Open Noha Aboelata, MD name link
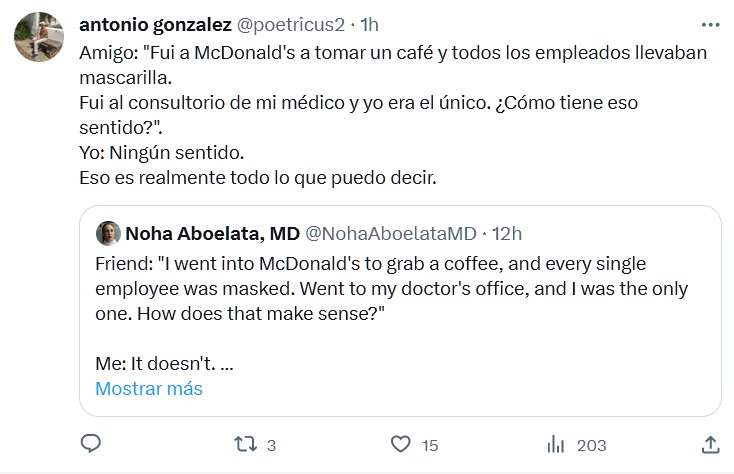This screenshot has height=474, width=734. coord(212,233)
